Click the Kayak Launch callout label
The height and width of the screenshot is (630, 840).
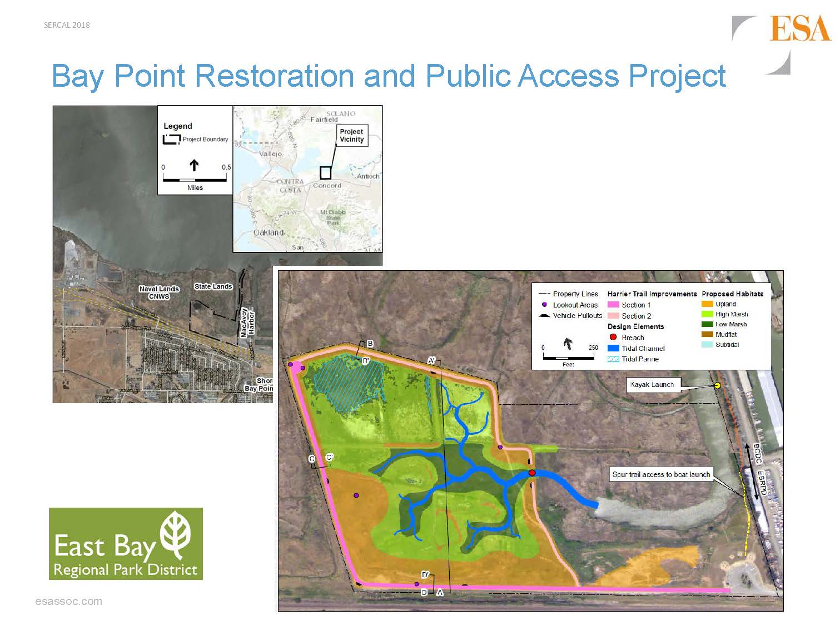[x=652, y=384]
